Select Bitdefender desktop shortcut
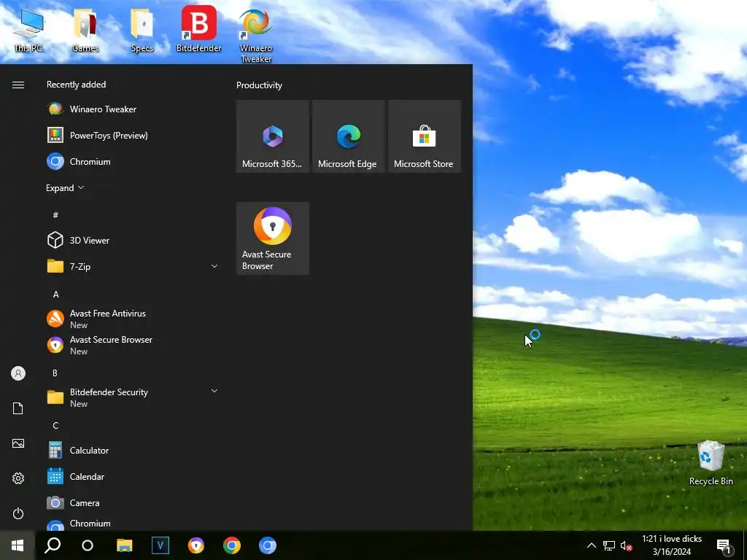This screenshot has width=747, height=560. [198, 28]
